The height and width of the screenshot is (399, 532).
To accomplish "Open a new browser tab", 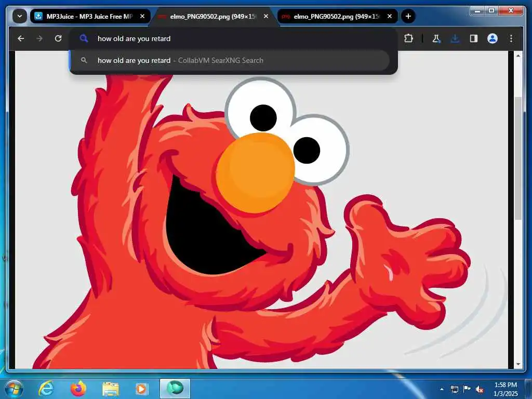I will click(408, 16).
